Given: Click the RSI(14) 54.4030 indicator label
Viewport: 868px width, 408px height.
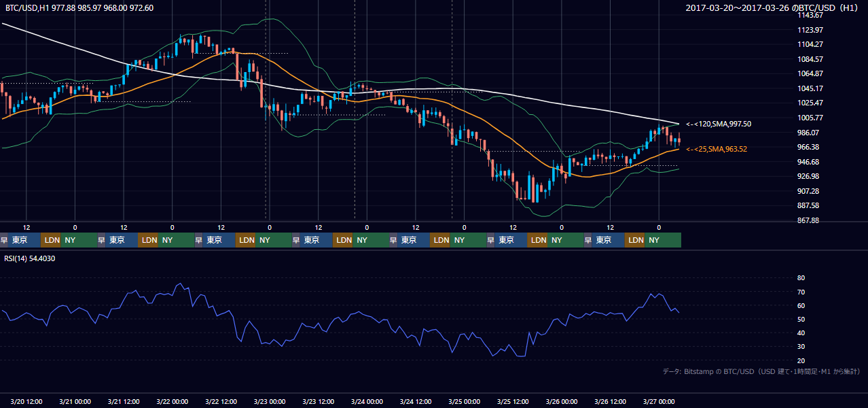Looking at the screenshot, I should coord(30,258).
